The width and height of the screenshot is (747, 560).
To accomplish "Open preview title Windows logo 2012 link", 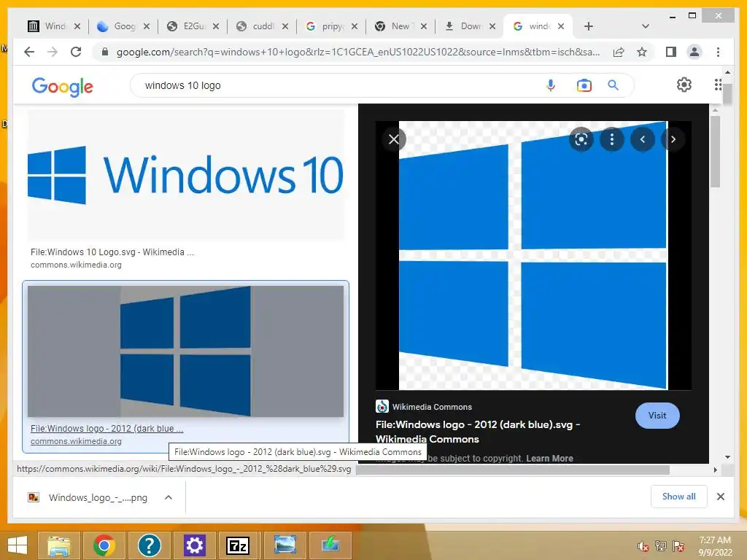I will click(x=477, y=432).
